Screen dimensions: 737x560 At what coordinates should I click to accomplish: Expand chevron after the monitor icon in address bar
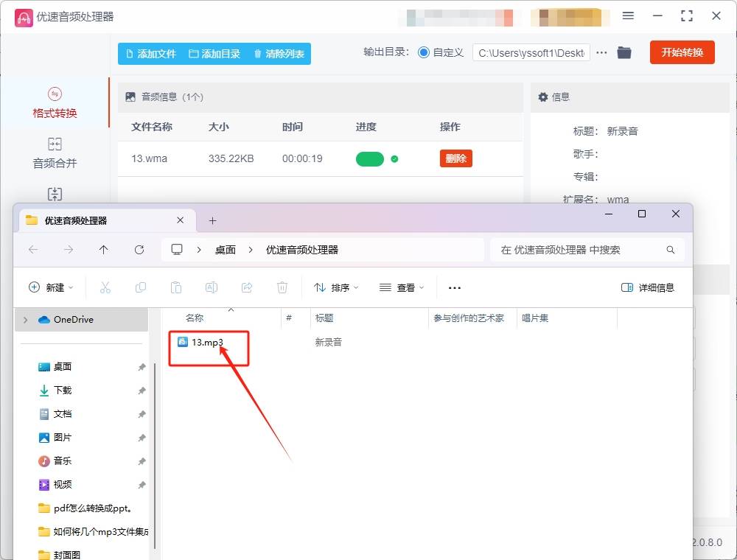[199, 250]
